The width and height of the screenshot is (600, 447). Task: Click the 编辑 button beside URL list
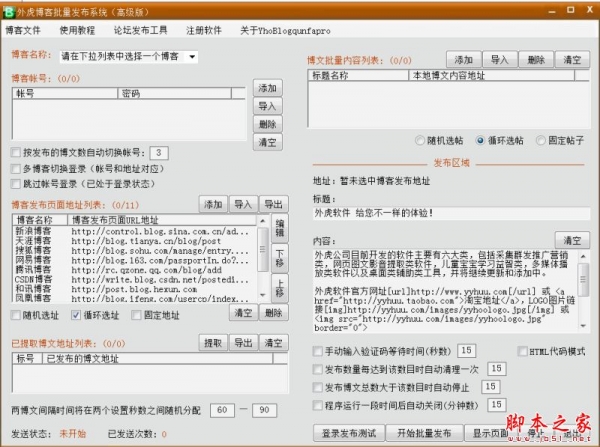pyautogui.click(x=280, y=228)
